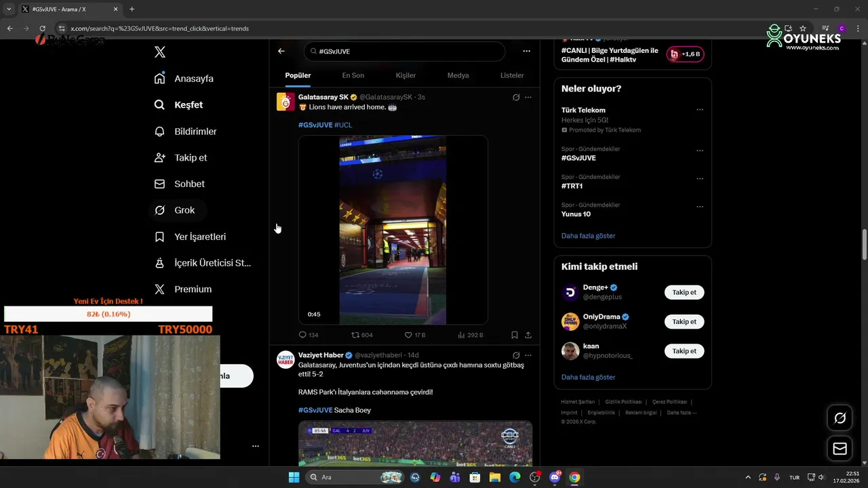Open Gizlilik Politikası footer link

(623, 402)
